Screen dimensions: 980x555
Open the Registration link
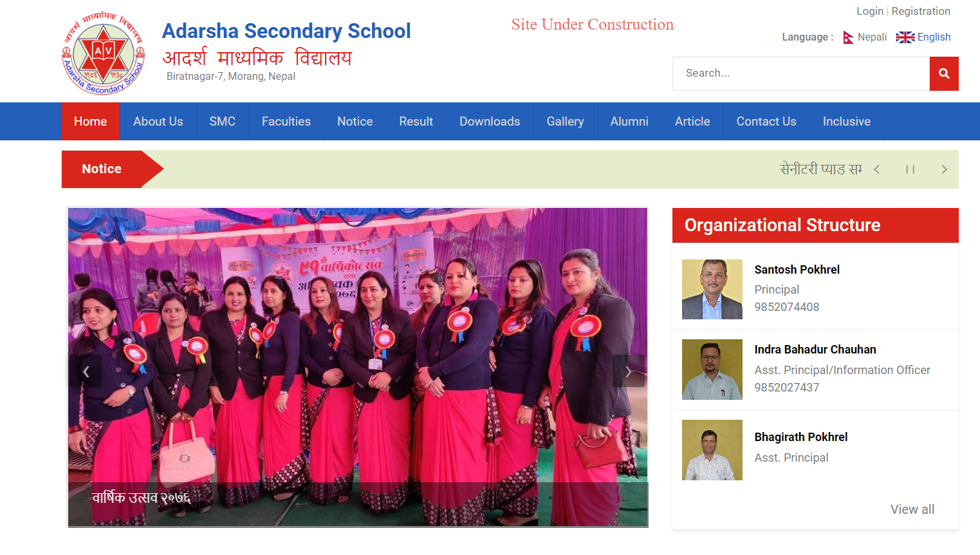click(921, 11)
